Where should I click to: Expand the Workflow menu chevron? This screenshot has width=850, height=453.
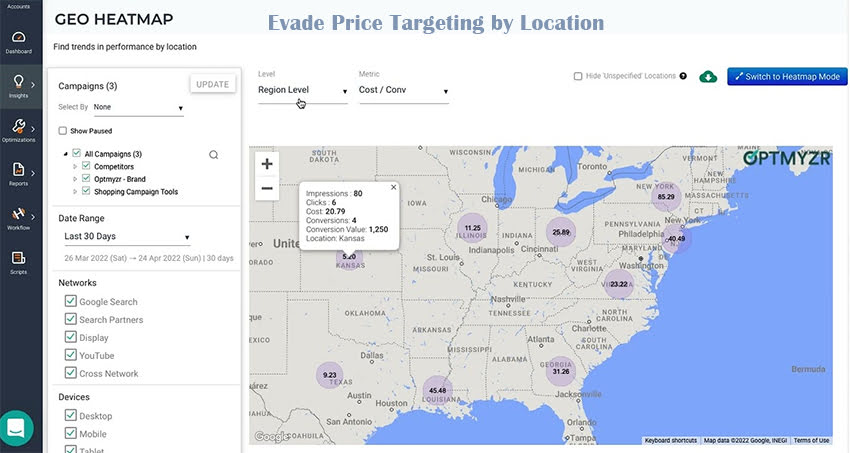33,217
